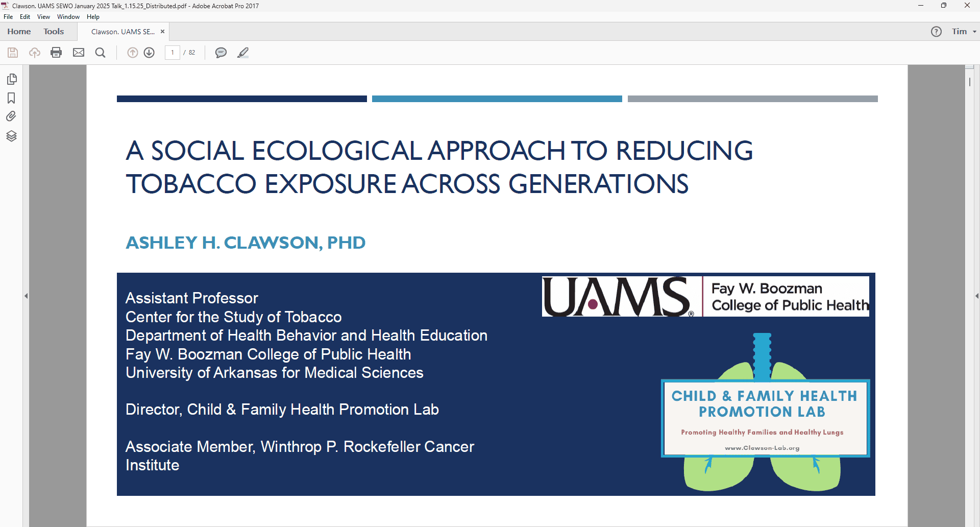Add a comment with speech bubble
The image size is (980, 527).
point(220,53)
